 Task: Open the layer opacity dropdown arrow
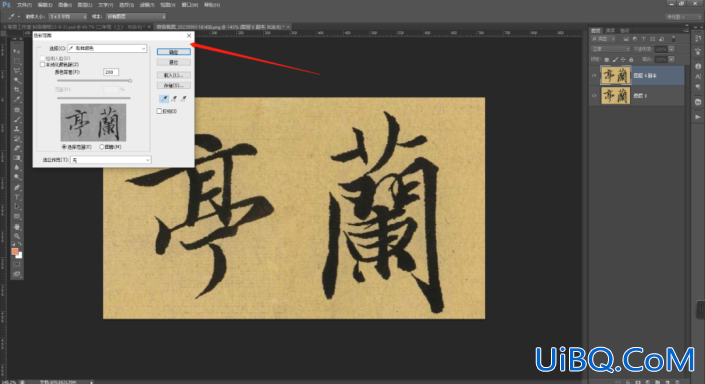tap(671, 49)
